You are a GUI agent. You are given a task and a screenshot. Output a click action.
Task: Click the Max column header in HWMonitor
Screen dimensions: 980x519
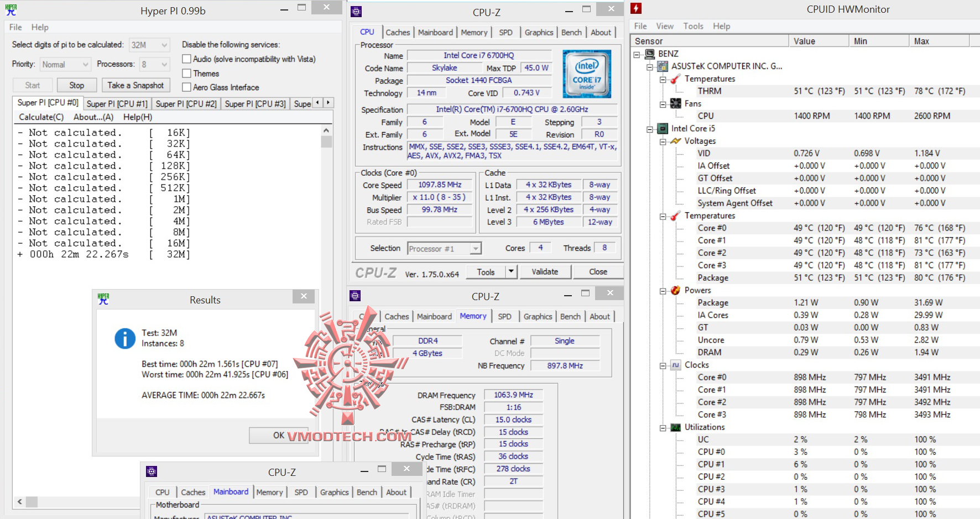[939, 41]
